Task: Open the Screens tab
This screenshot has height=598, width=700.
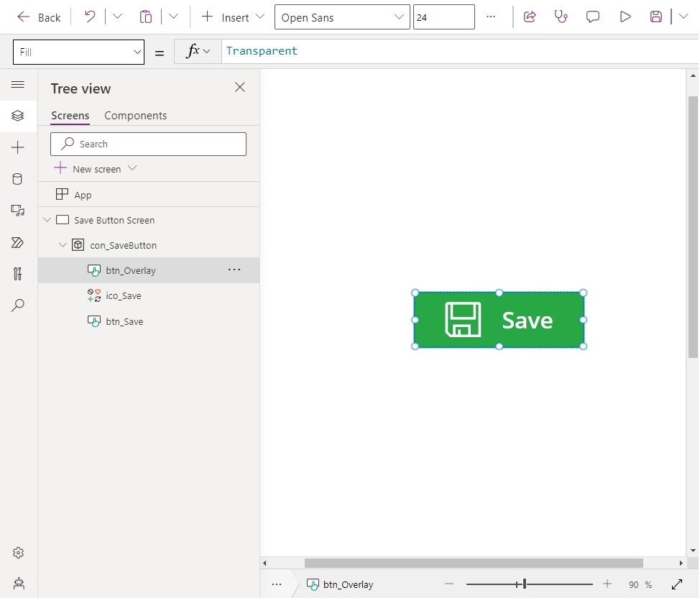Action: 70,115
